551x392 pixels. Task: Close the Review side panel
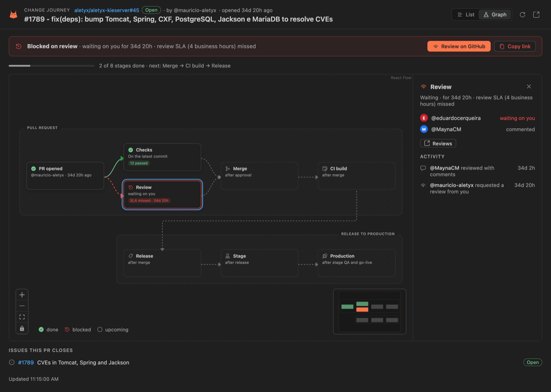coord(529,86)
